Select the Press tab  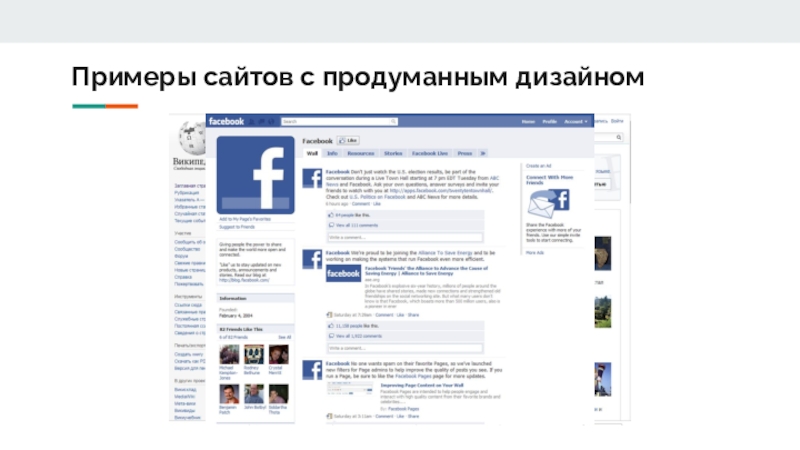tap(465, 153)
